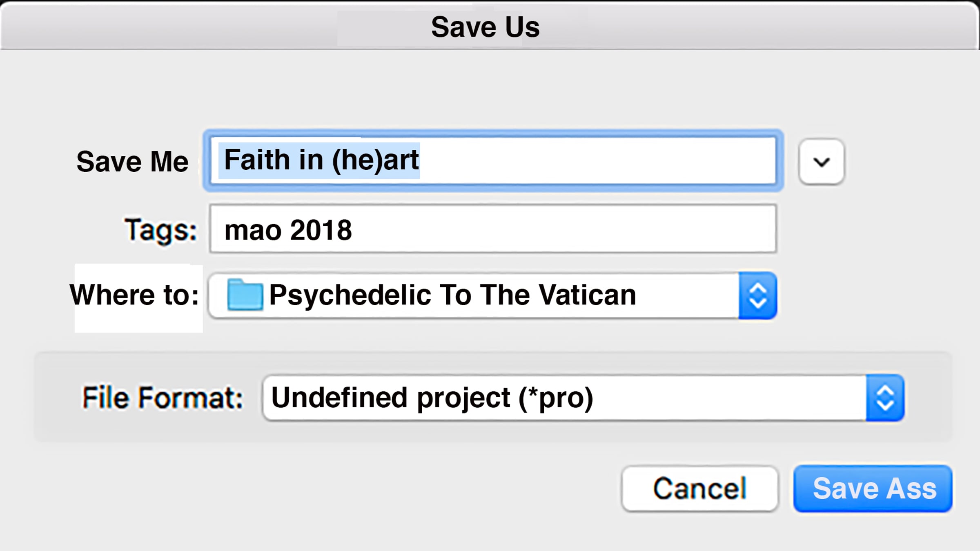Viewport: 980px width, 551px height.
Task: Click the blue up-down arrows on the File Format popup
Action: coord(885,398)
